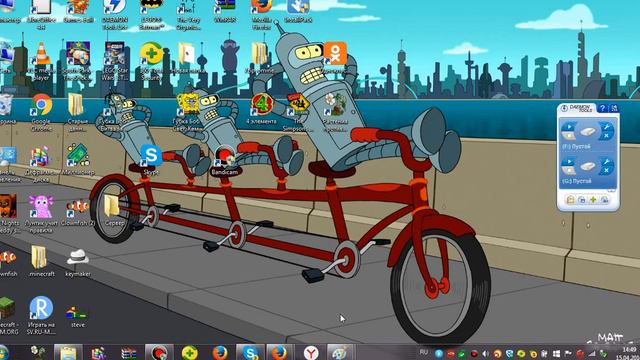
Task: Remove drive F with the X button
Action: pyautogui.click(x=607, y=136)
